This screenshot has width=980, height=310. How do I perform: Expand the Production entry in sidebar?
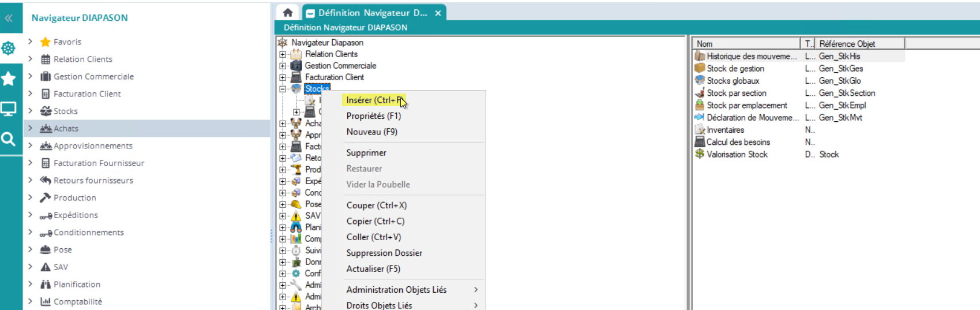(30, 197)
